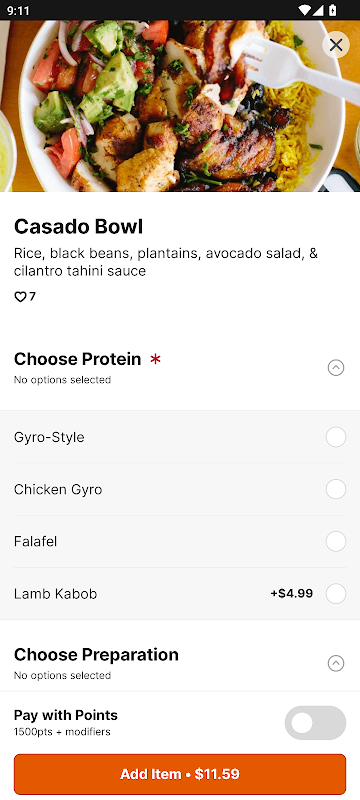Select Gyro-Style protein radio button
The image size is (360, 800).
(336, 437)
